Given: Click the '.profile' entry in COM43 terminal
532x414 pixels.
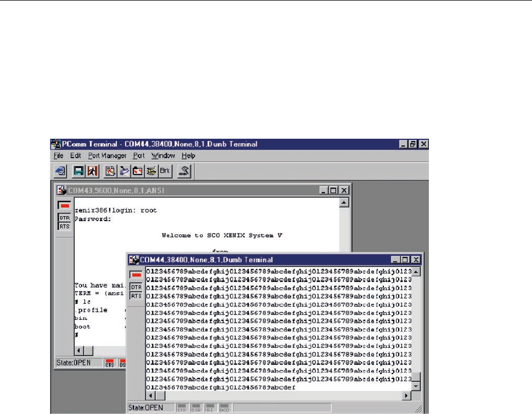Looking at the screenshot, I should point(91,310).
